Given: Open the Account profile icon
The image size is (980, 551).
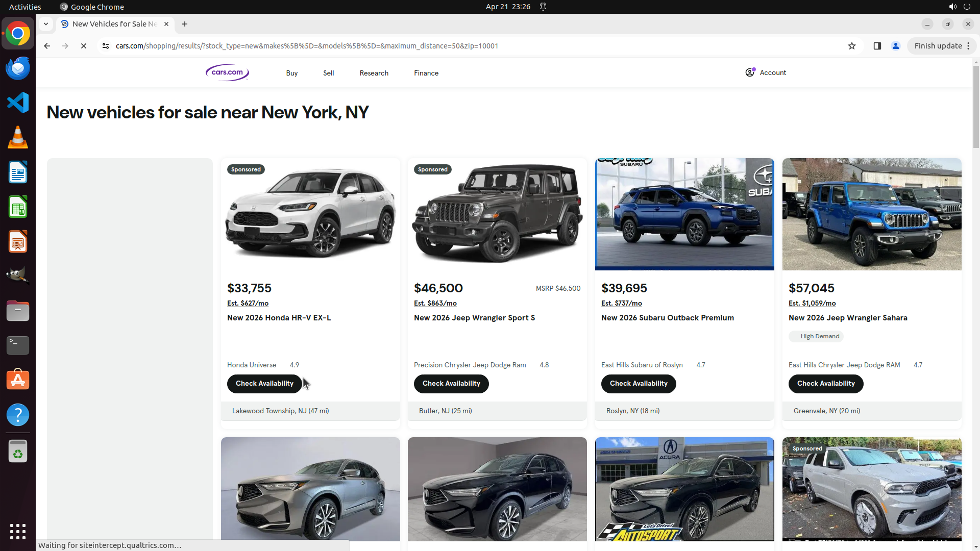Looking at the screenshot, I should 750,72.
